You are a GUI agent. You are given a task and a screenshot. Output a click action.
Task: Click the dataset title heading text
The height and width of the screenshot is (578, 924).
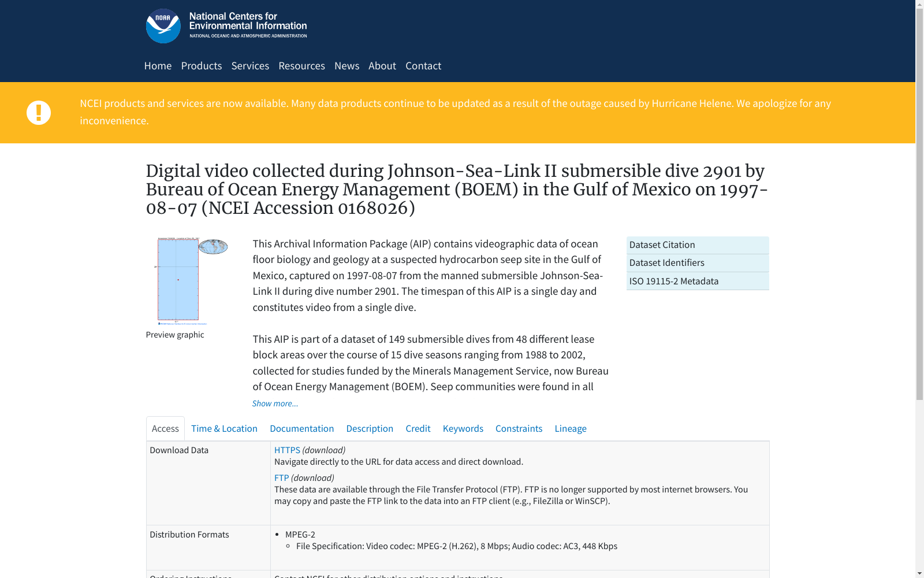(457, 190)
